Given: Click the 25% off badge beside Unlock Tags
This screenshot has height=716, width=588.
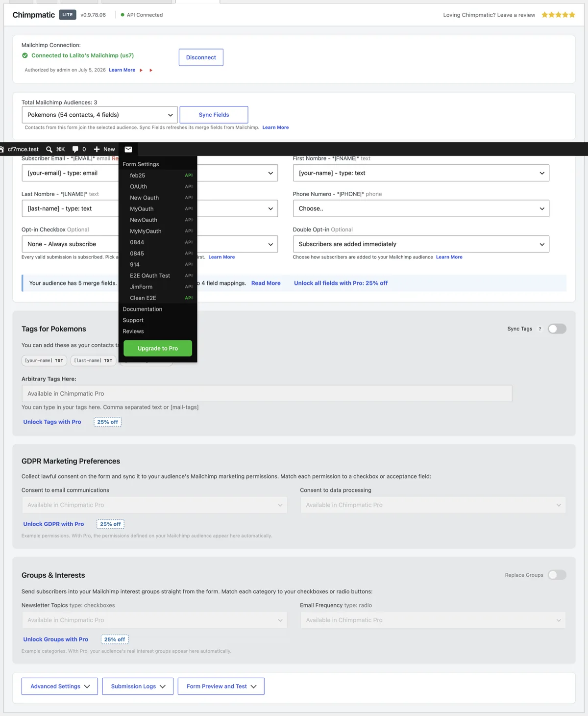Looking at the screenshot, I should tap(107, 422).
